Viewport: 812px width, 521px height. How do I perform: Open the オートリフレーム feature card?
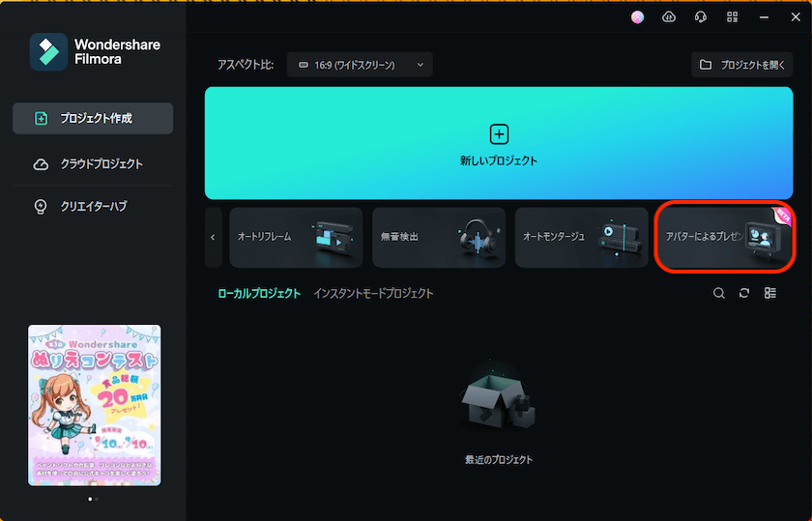click(296, 237)
